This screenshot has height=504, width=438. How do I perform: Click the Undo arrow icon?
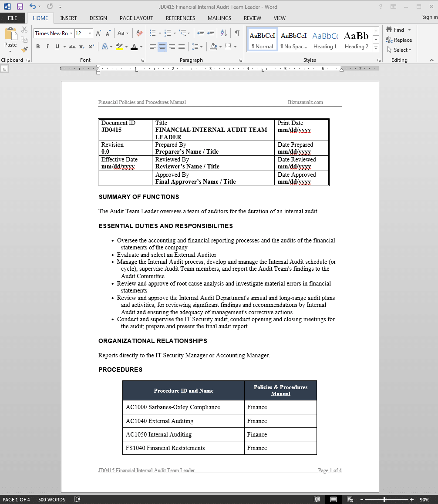[33, 7]
